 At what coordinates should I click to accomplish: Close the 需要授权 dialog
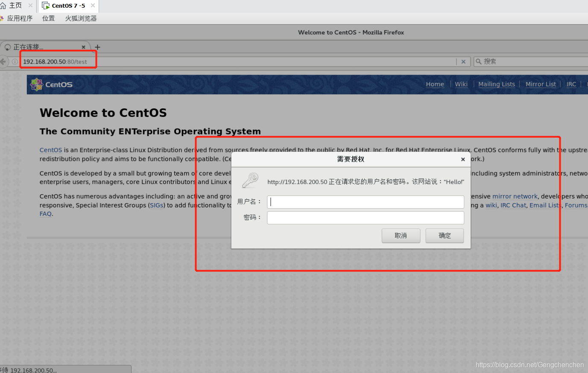click(463, 159)
